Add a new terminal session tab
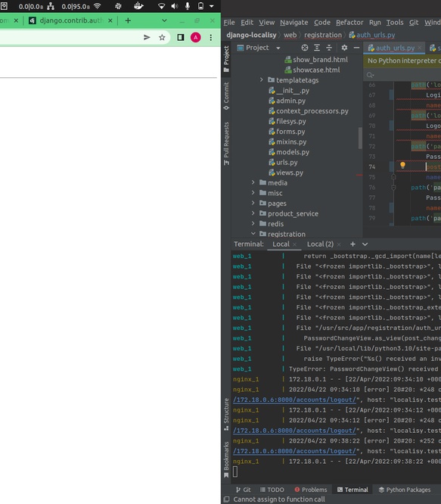 [x=352, y=244]
